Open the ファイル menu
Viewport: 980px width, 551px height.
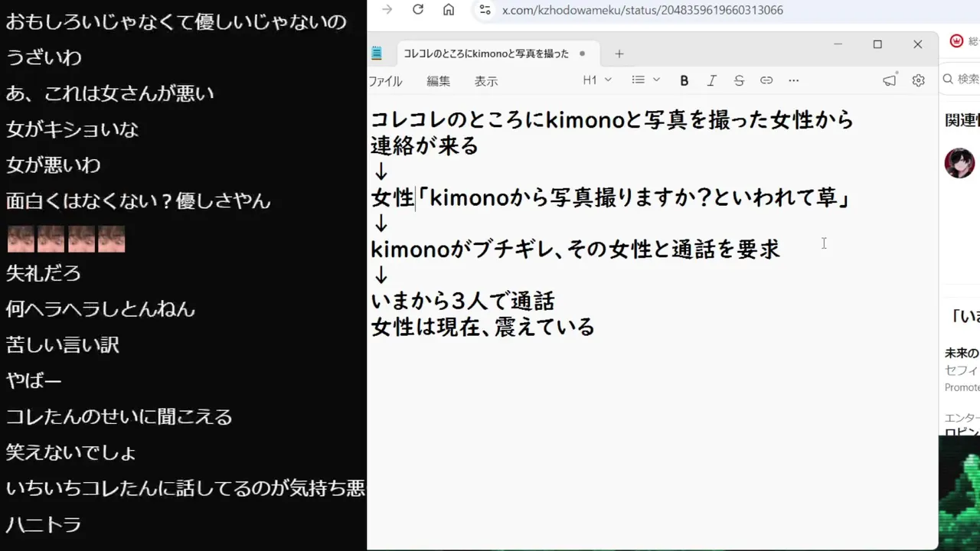click(x=386, y=80)
